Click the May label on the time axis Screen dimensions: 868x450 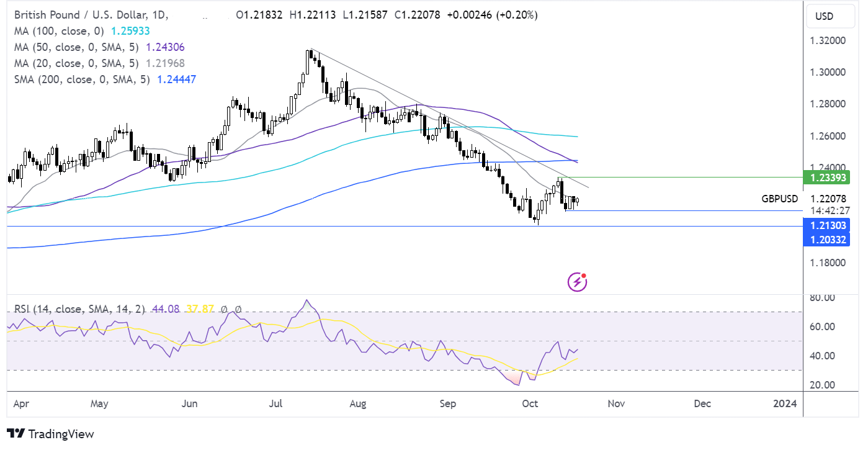(x=99, y=403)
